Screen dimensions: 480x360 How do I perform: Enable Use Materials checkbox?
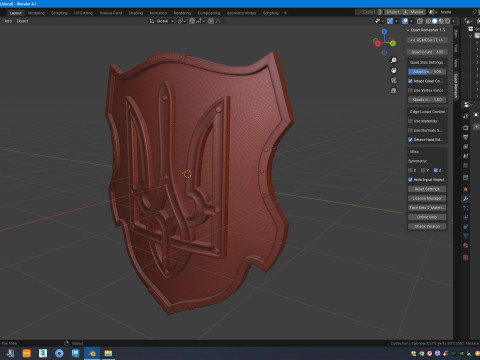point(410,121)
